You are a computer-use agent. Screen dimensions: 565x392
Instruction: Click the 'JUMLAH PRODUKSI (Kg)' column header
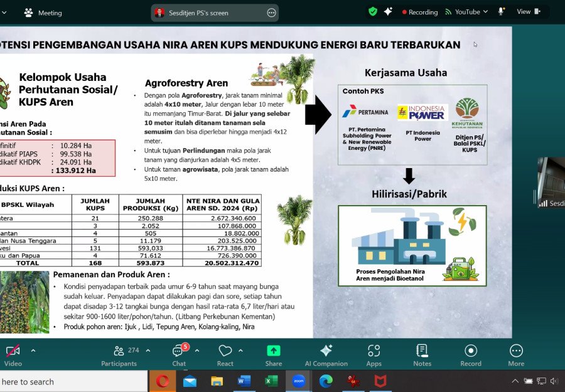(151, 204)
